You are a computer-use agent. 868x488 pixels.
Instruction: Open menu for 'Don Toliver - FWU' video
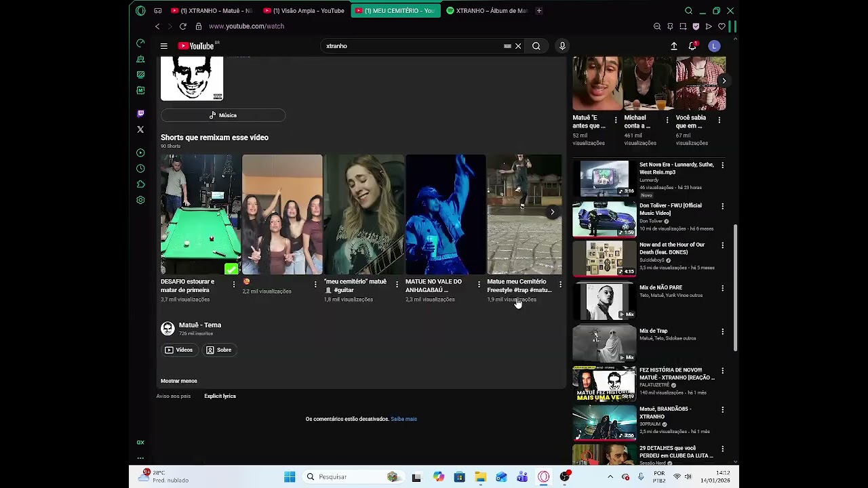pyautogui.click(x=722, y=206)
